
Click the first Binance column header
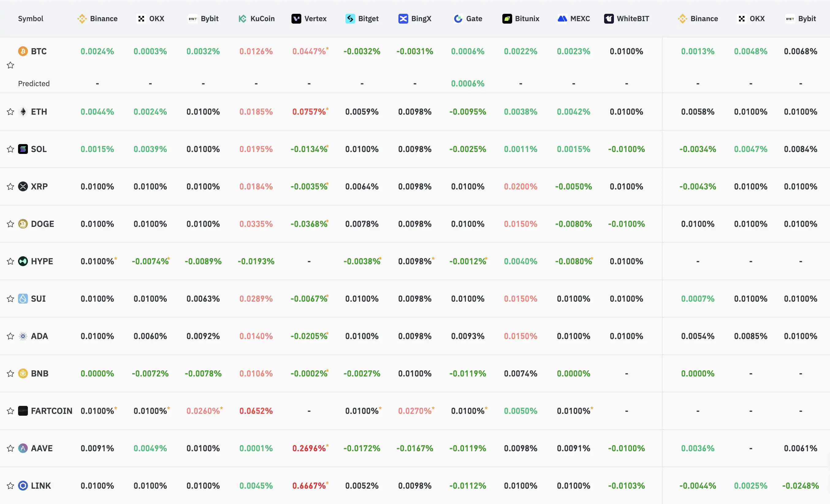coord(97,18)
